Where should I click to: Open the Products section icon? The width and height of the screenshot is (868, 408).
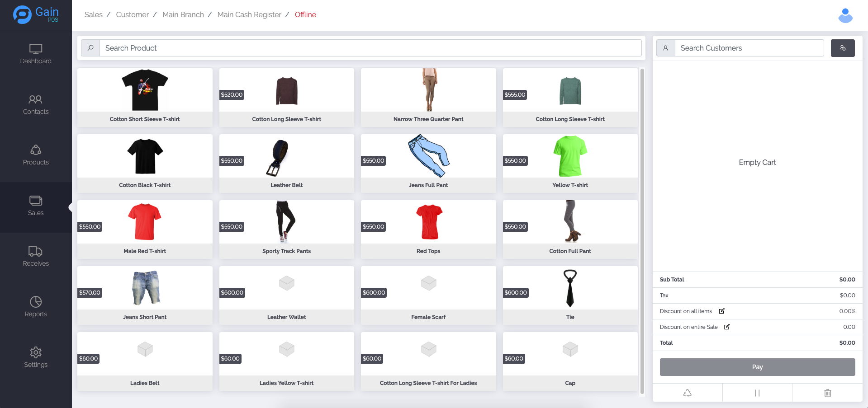tap(36, 150)
